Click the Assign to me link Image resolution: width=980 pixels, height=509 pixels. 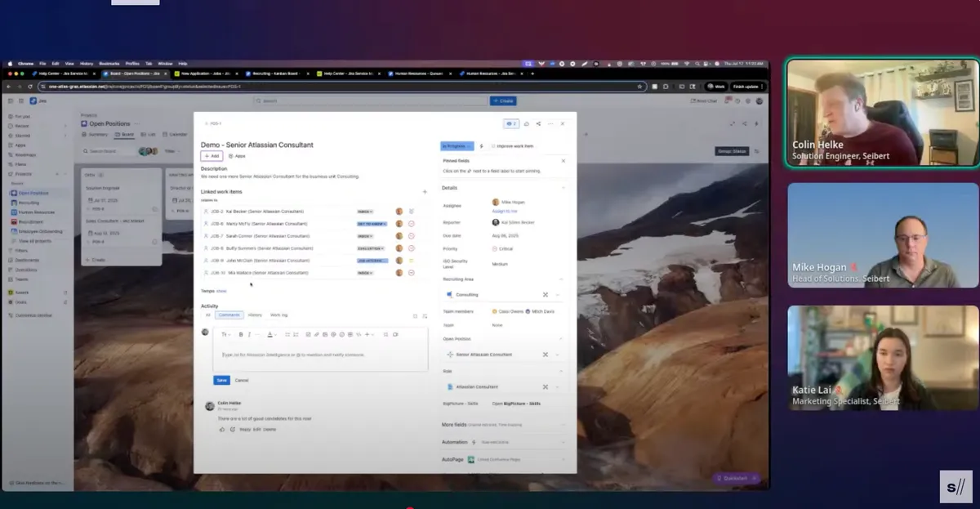pos(505,211)
